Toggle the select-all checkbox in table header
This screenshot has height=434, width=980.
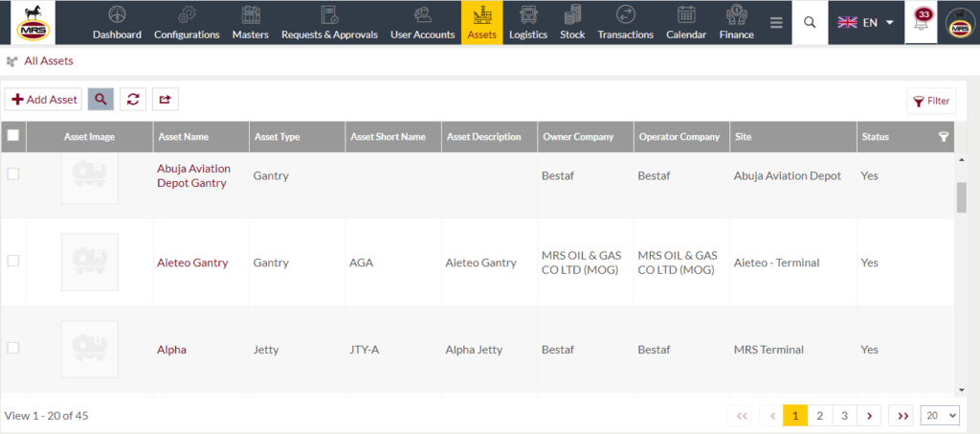[x=12, y=135]
